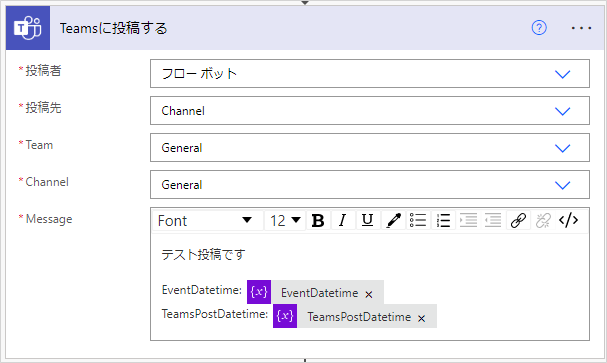Screen dimensions: 607x363
Task: Click the Teamsに投稿する action title
Action: (x=113, y=28)
